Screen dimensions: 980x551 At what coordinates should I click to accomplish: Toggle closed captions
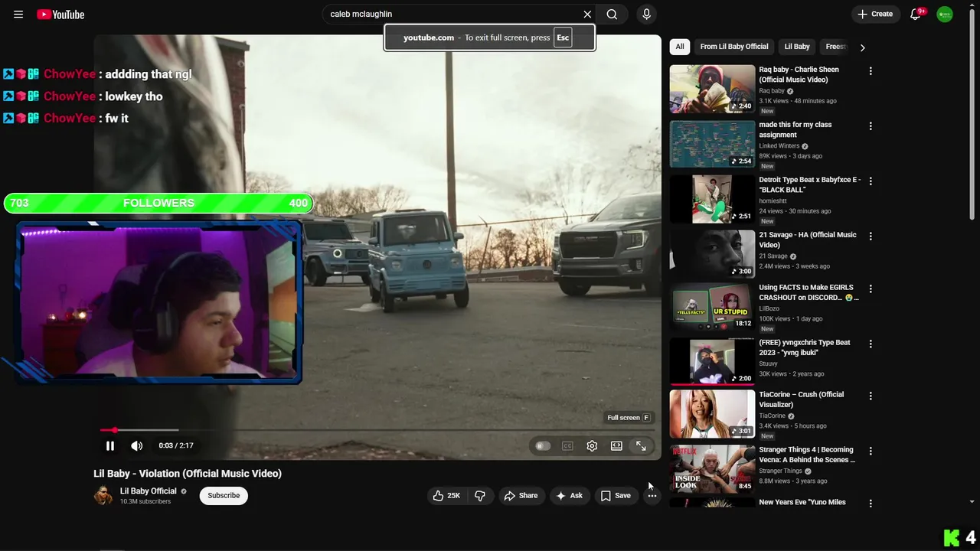[567, 446]
